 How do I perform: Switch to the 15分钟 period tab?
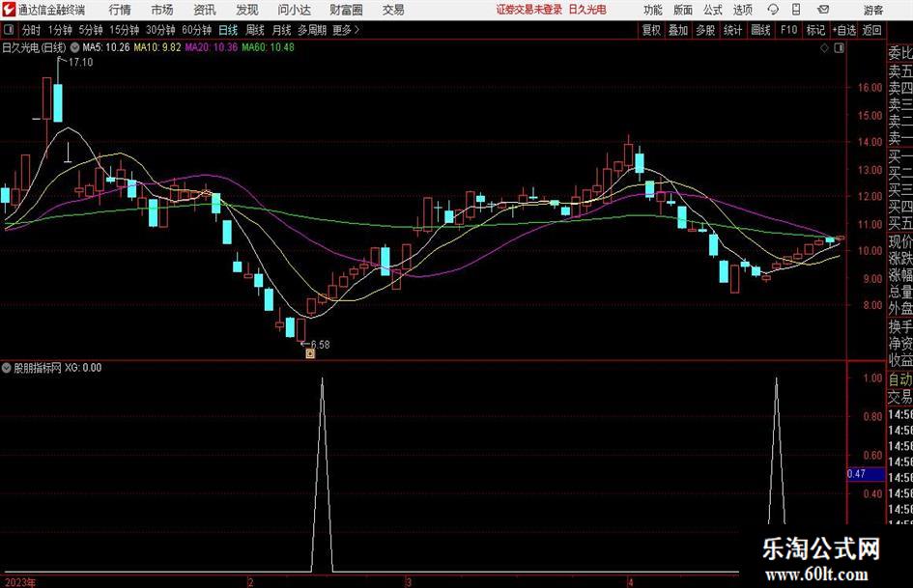[124, 30]
